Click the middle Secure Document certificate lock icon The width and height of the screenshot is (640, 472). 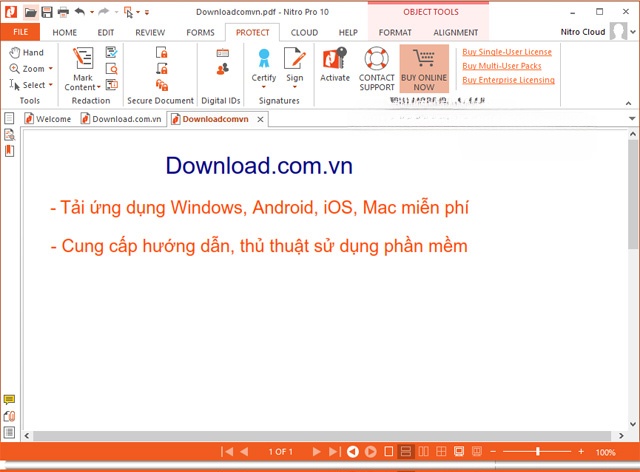[162, 69]
